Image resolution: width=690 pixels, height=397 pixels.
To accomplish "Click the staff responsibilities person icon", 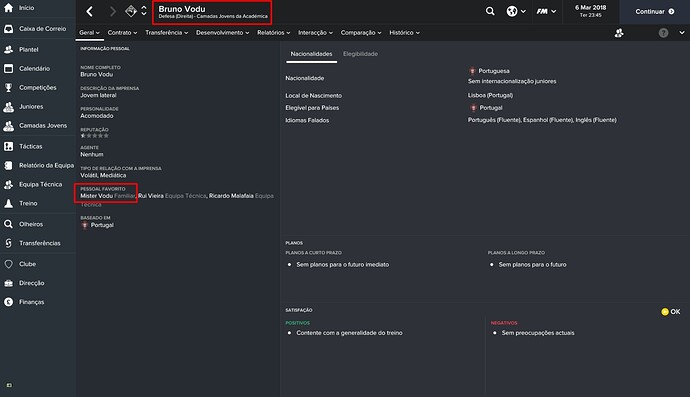I will (x=619, y=33).
